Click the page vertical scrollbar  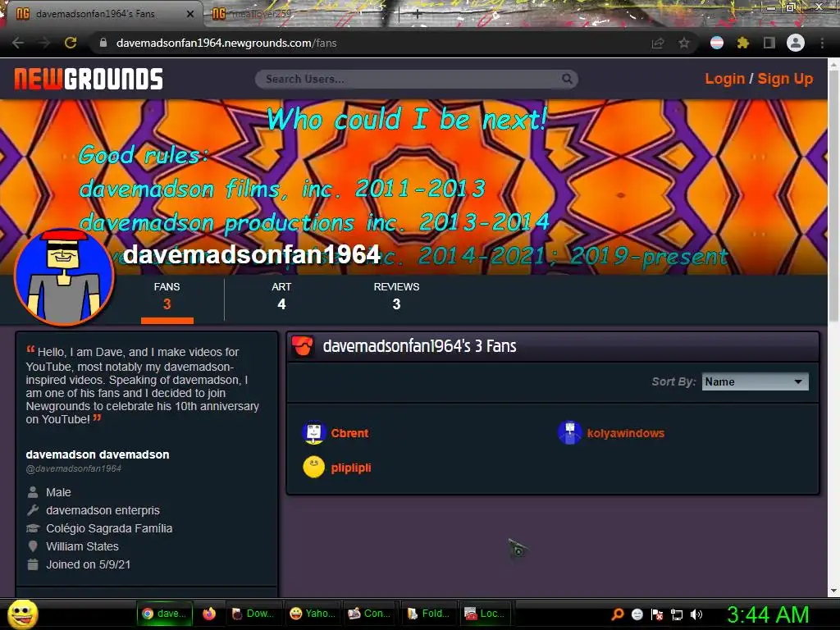click(833, 195)
